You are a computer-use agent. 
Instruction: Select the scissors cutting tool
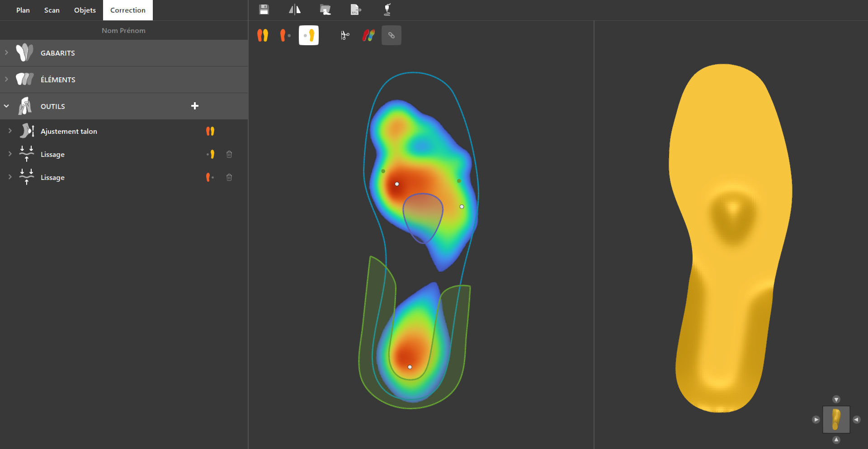tap(345, 35)
